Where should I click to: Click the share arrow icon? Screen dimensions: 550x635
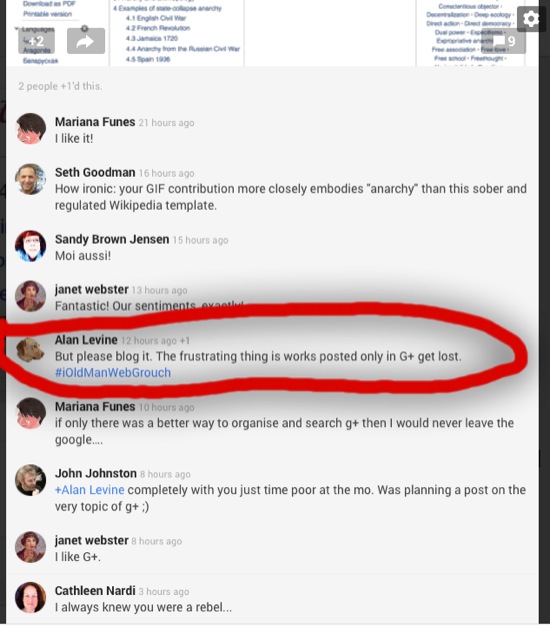[x=86, y=41]
